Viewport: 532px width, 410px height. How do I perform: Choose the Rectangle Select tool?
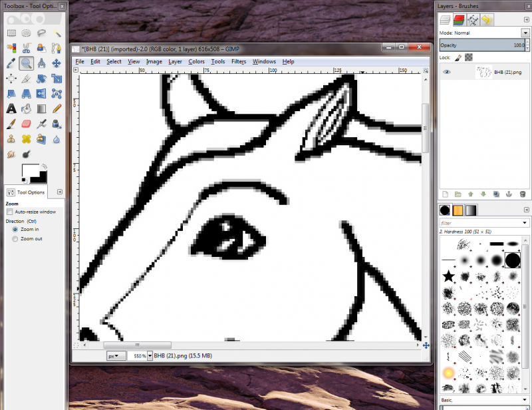(x=11, y=33)
